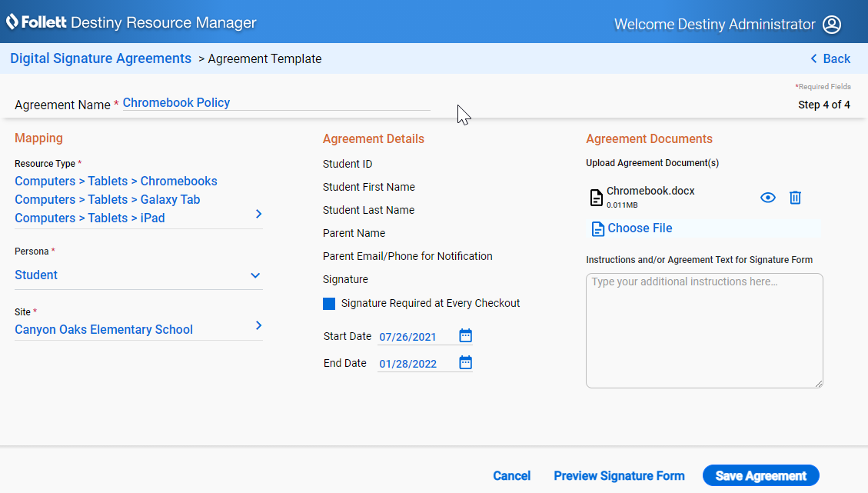Preview the Signature Form
868x493 pixels.
point(619,475)
